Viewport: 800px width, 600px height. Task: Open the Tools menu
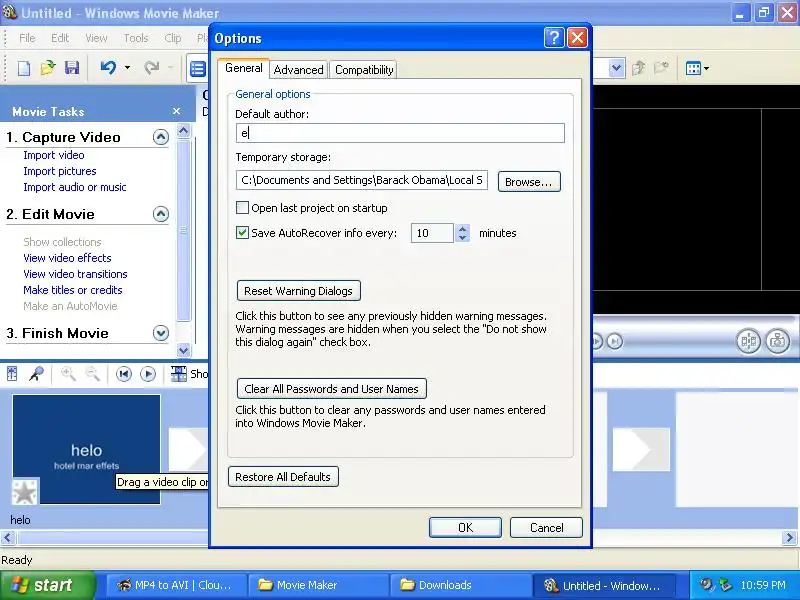[136, 38]
